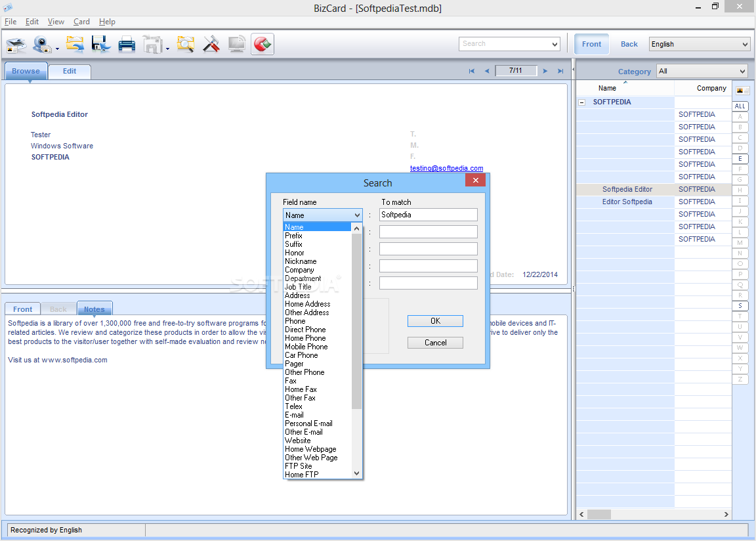Click the scanner card scan icon

(16, 45)
